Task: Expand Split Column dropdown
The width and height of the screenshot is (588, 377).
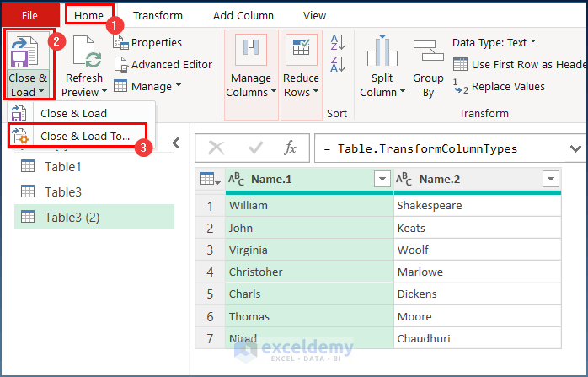Action: pos(403,91)
